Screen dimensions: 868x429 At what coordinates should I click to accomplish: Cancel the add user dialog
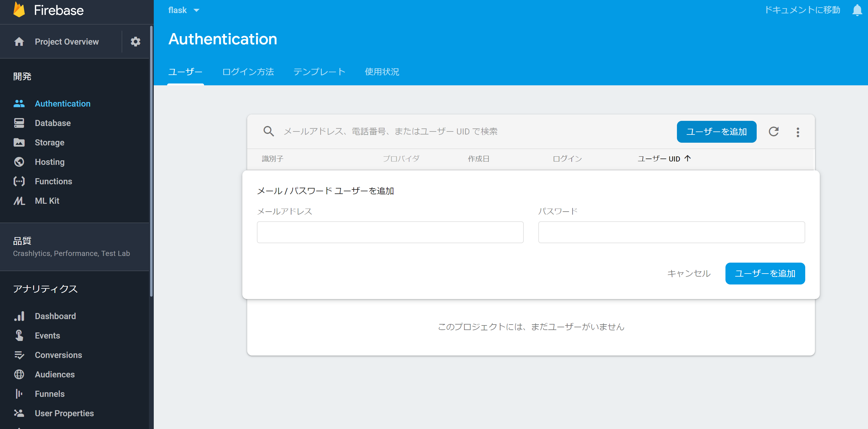point(689,274)
